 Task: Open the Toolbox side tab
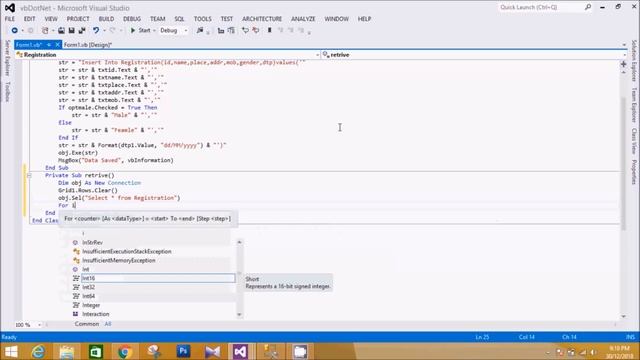click(7, 91)
